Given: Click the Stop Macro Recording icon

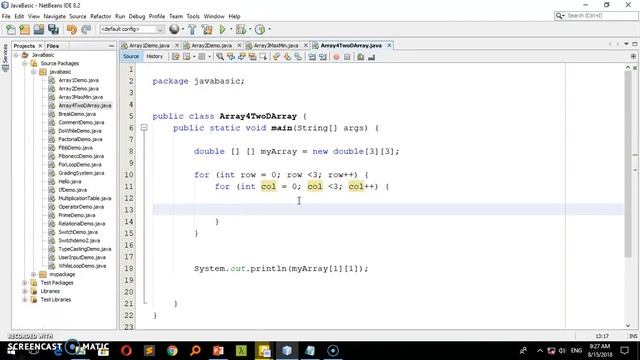Looking at the screenshot, I should click(347, 57).
